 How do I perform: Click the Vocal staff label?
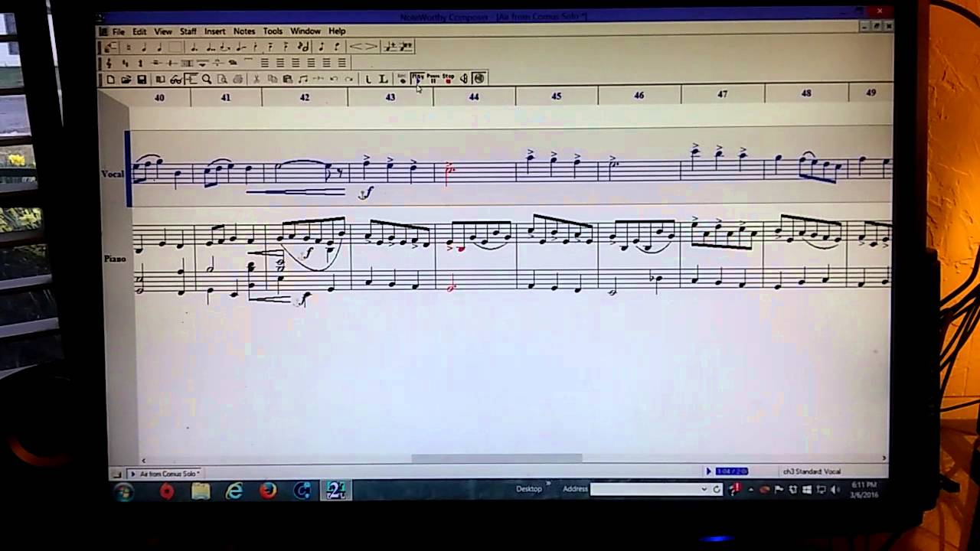[x=113, y=174]
